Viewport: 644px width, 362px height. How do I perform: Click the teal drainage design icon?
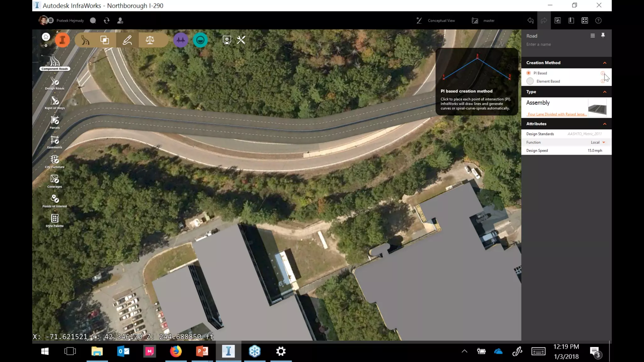coord(200,40)
